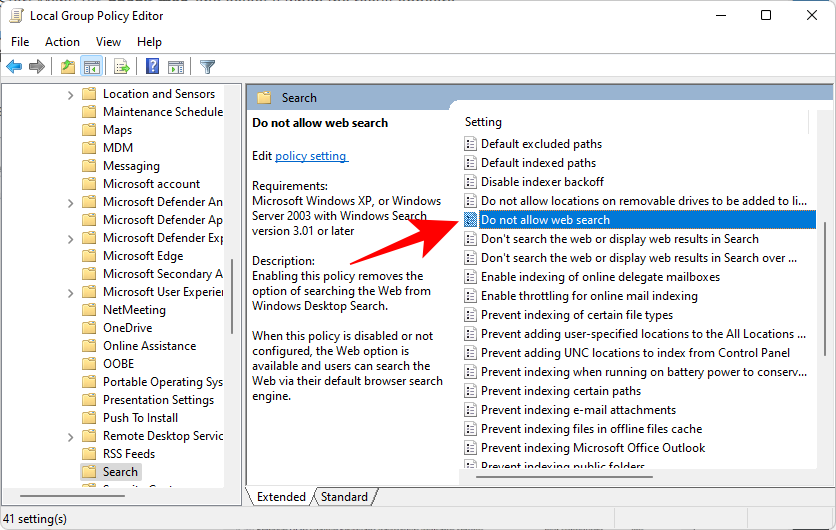The width and height of the screenshot is (836, 530).
Task: Switch to the Standard tab
Action: click(x=344, y=496)
